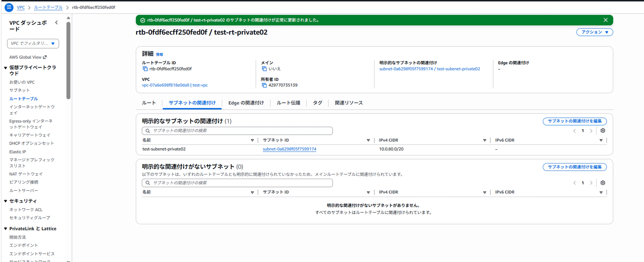Screen dimensions: 644x262
Task: Copy the メイン value いいえ
Action: tap(264, 69)
